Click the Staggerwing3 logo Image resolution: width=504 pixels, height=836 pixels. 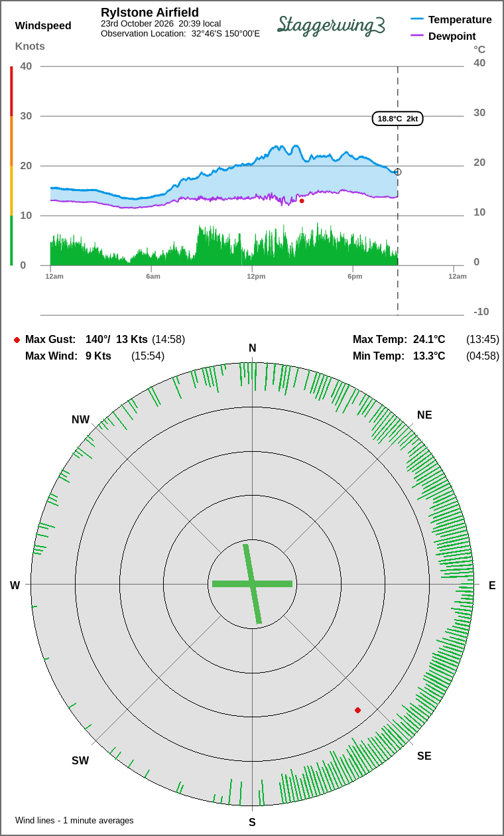(x=331, y=25)
